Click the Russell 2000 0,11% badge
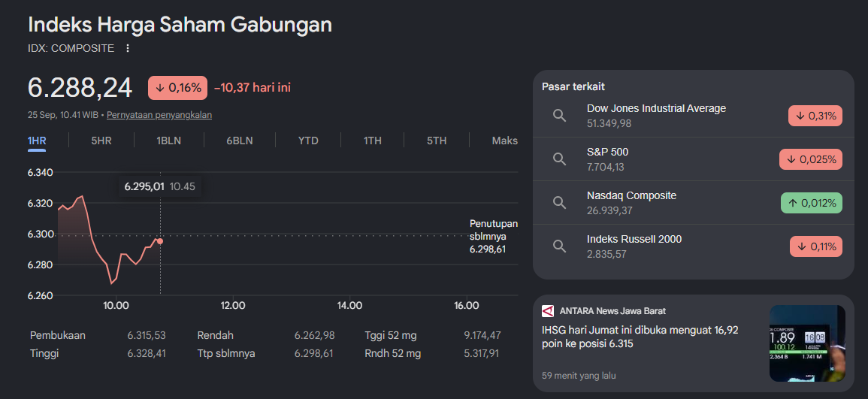This screenshot has width=868, height=399. click(816, 246)
